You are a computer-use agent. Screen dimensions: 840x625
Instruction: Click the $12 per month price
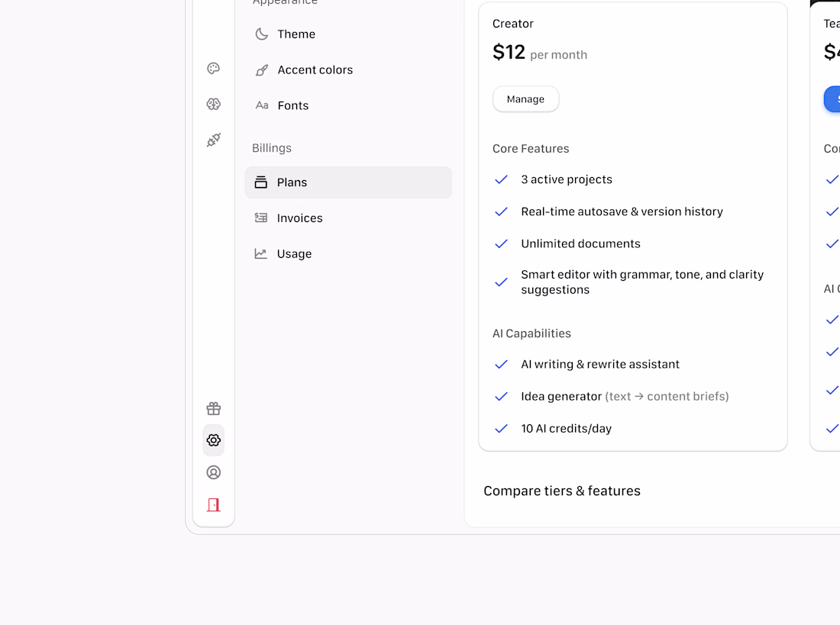click(539, 53)
